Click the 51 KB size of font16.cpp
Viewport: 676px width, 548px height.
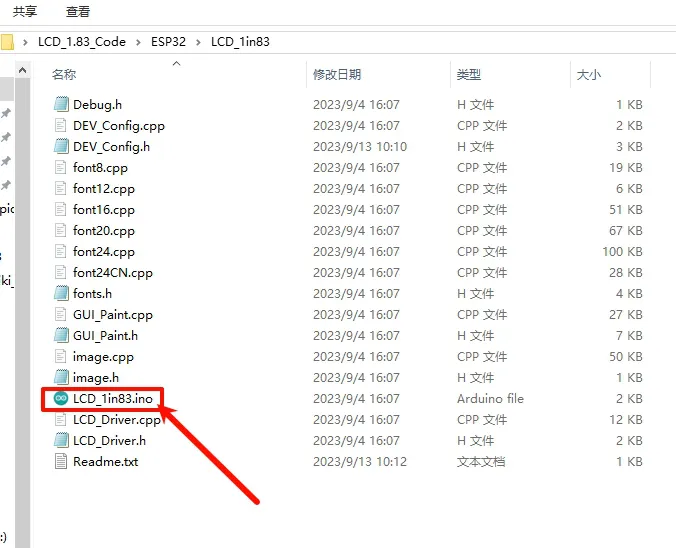(626, 210)
